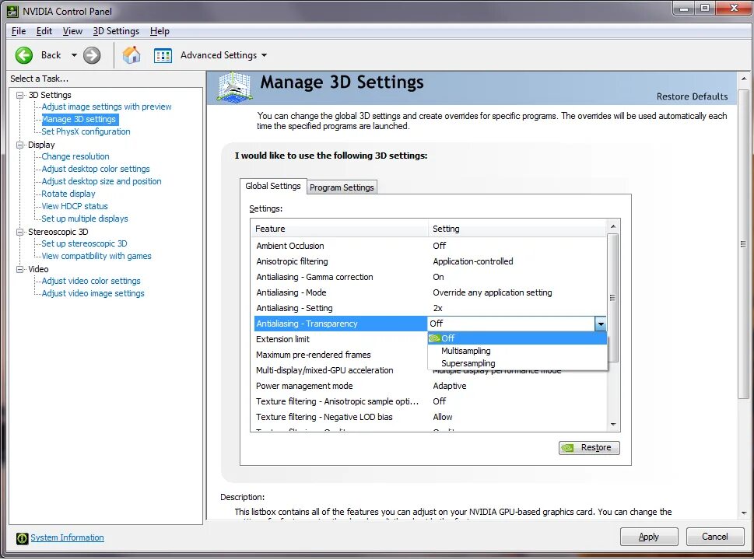Click the NVIDIA Control Panel title bar icon

point(12,11)
